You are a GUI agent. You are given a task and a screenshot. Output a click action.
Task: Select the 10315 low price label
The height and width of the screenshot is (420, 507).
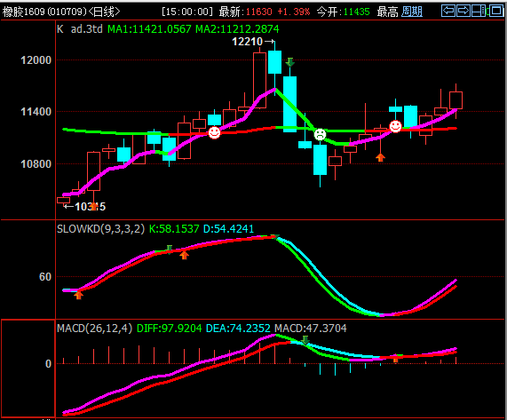point(91,207)
